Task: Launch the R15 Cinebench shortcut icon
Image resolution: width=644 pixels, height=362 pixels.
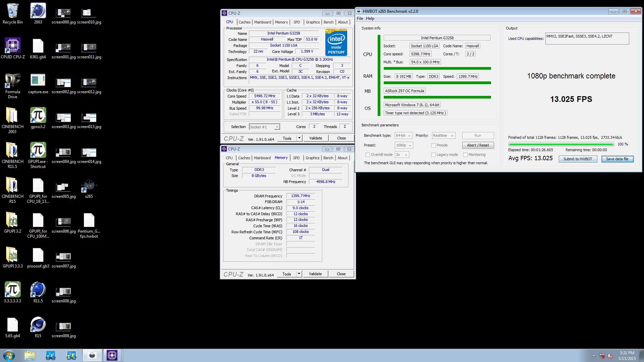Action: tap(38, 327)
